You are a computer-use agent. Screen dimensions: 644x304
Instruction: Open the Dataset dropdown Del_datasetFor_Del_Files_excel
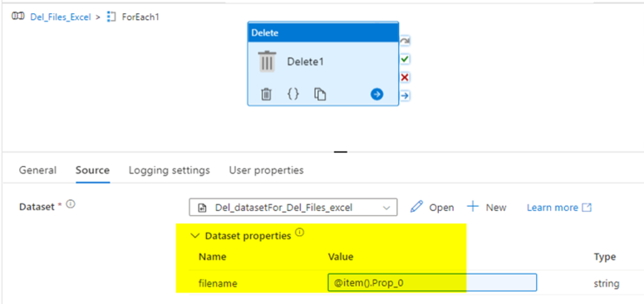(293, 207)
